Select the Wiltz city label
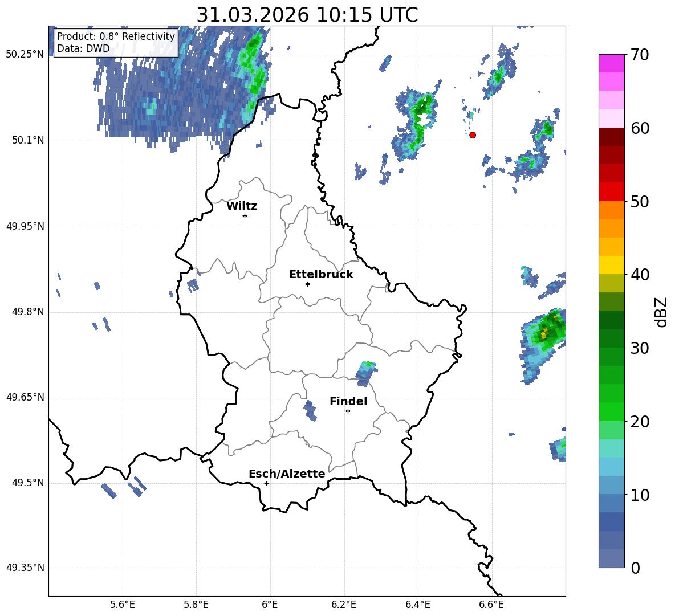 pyautogui.click(x=242, y=206)
